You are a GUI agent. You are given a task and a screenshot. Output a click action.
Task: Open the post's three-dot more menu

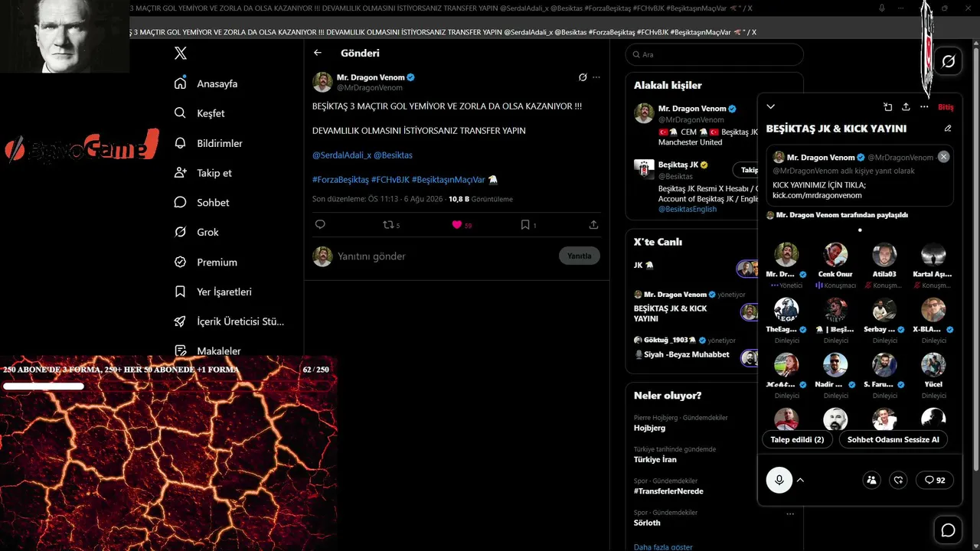pyautogui.click(x=596, y=77)
